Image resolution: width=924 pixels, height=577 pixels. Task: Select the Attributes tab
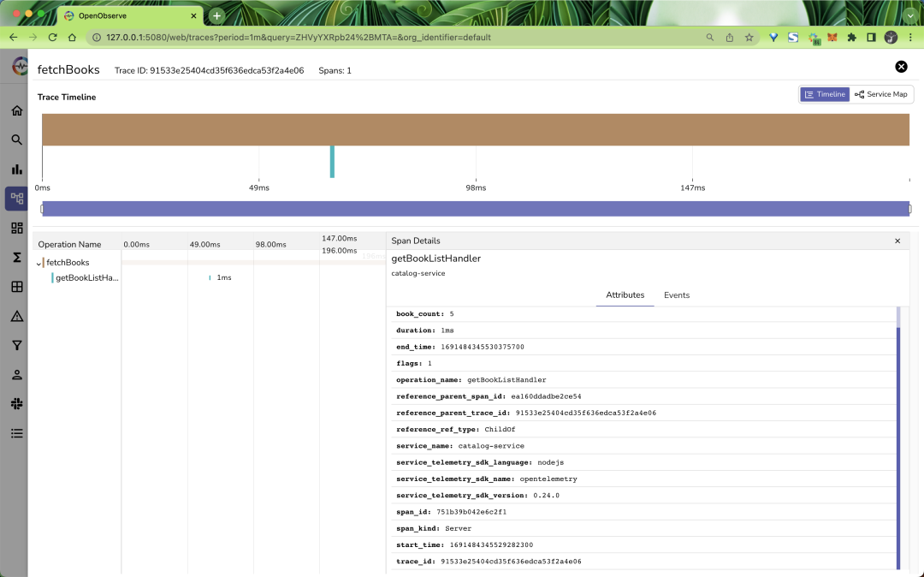625,294
